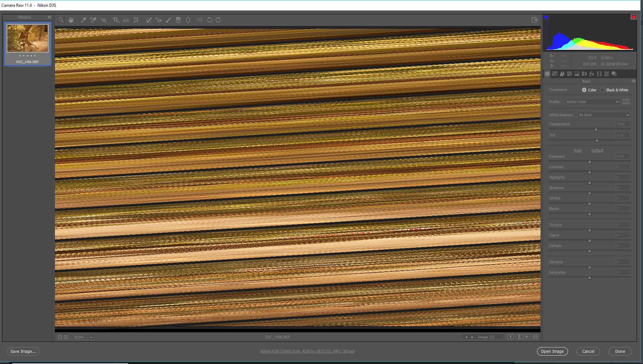Image resolution: width=643 pixels, height=364 pixels.
Task: Select the Zoom tool
Action: [61, 20]
